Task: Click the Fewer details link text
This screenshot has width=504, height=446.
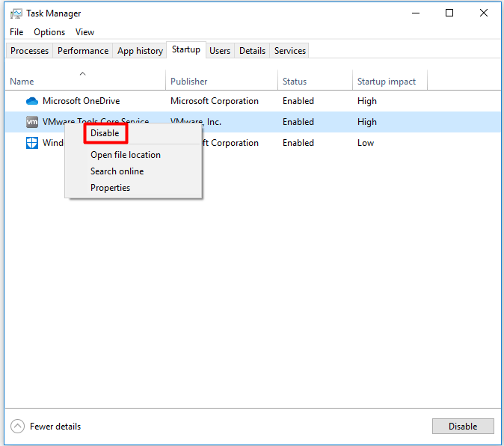Action: pyautogui.click(x=55, y=427)
